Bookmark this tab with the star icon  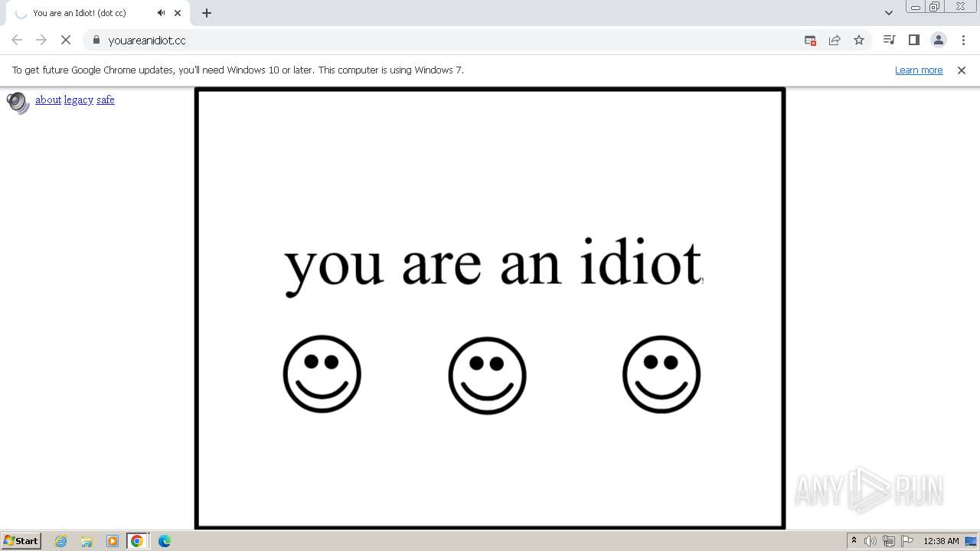pyautogui.click(x=859, y=40)
